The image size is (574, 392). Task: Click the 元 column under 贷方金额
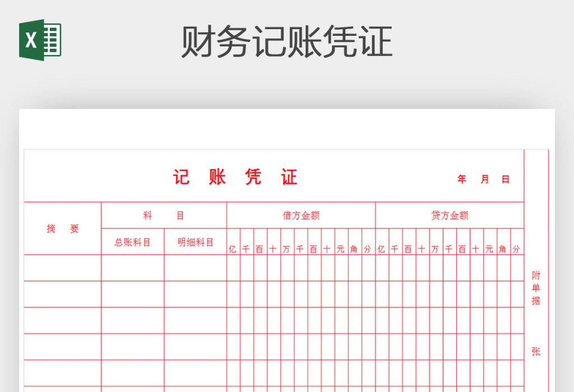(490, 242)
